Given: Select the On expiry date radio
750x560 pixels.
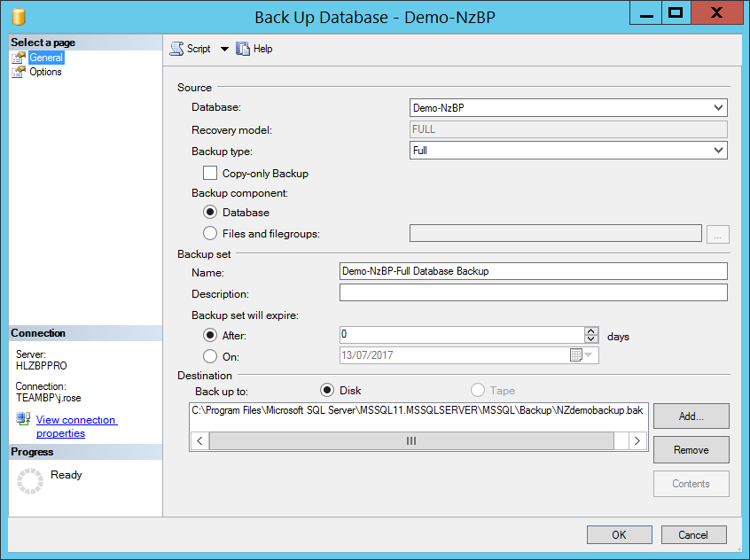Looking at the screenshot, I should click(210, 356).
